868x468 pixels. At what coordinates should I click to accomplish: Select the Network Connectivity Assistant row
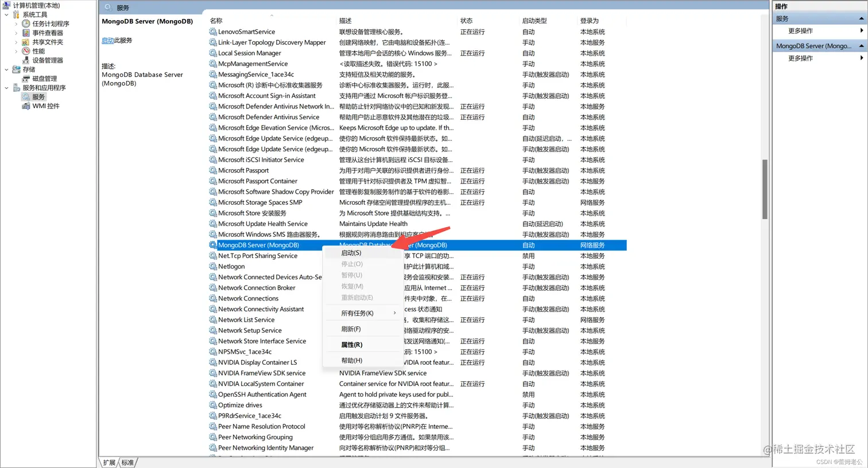[x=417, y=309]
